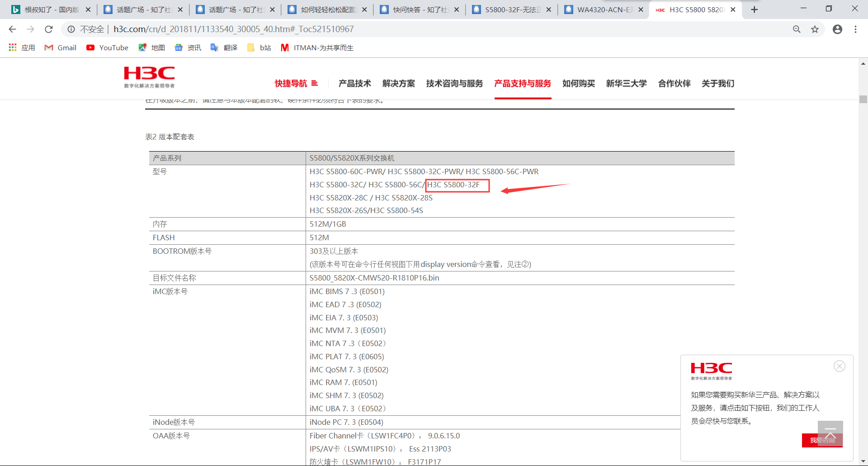
Task: Open the YouTube bookmark
Action: [x=107, y=48]
